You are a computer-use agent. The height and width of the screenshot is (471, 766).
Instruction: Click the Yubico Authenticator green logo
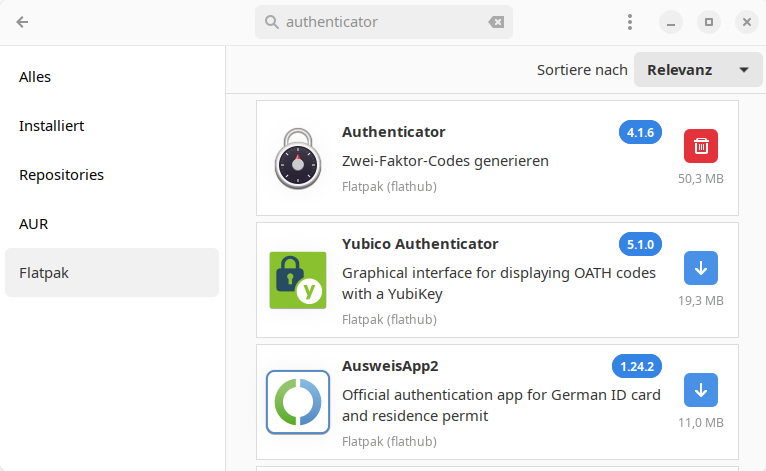coord(298,280)
